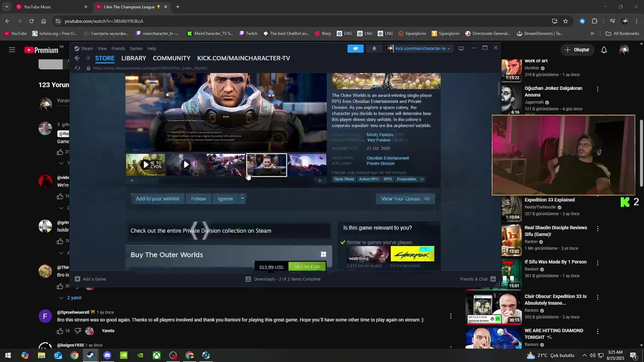The height and width of the screenshot is (362, 644).
Task: Switch to the YouTube Music browser tab
Action: tap(52, 7)
